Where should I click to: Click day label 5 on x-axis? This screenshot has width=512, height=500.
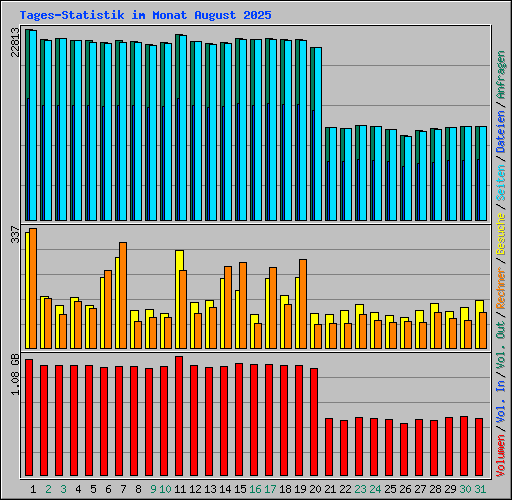point(93,489)
